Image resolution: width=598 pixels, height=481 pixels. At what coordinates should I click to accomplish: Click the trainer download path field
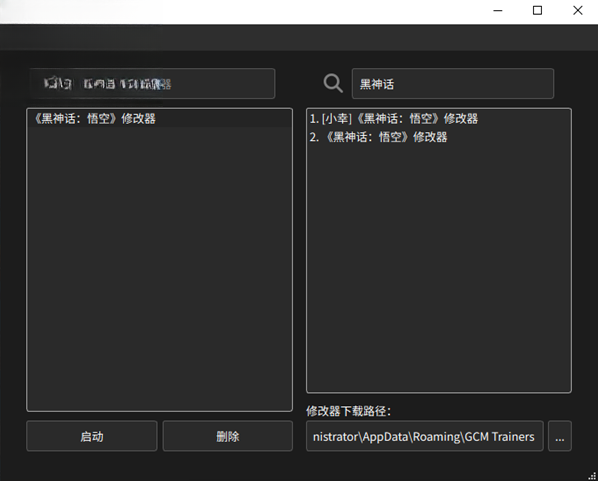point(424,436)
